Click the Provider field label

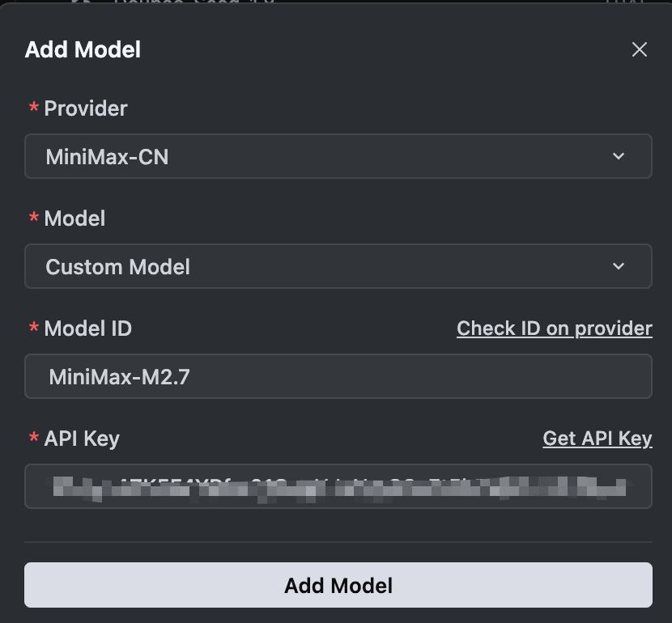[85, 108]
